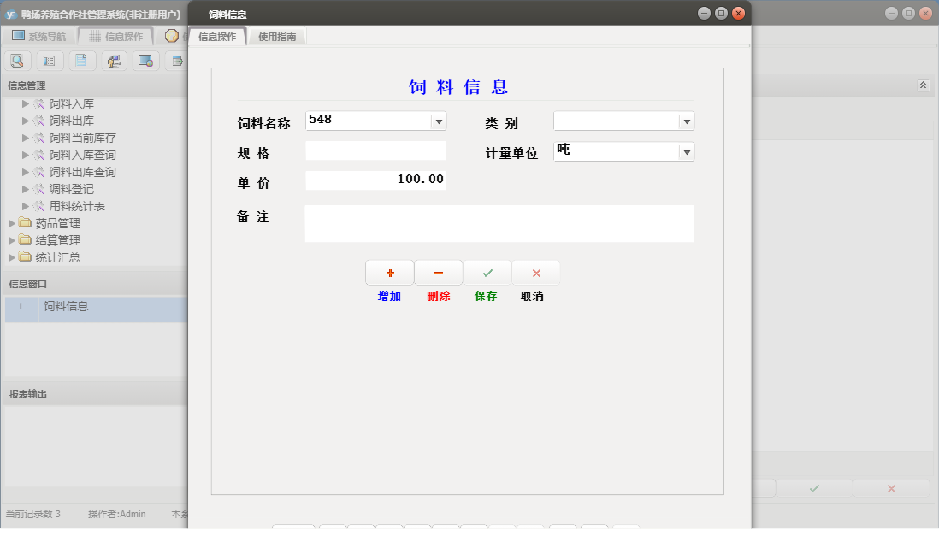Viewport: 939px width, 560px height.
Task: Click the user with computer toolbar icon
Action: pos(115,61)
